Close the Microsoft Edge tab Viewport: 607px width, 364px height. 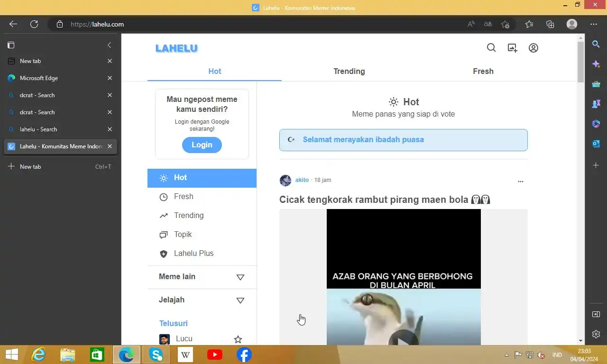pos(110,78)
